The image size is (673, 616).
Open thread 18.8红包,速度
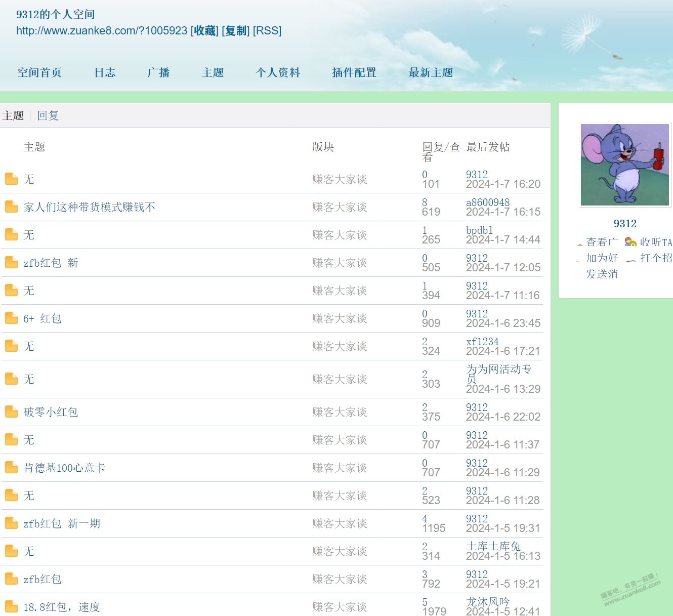[62, 607]
